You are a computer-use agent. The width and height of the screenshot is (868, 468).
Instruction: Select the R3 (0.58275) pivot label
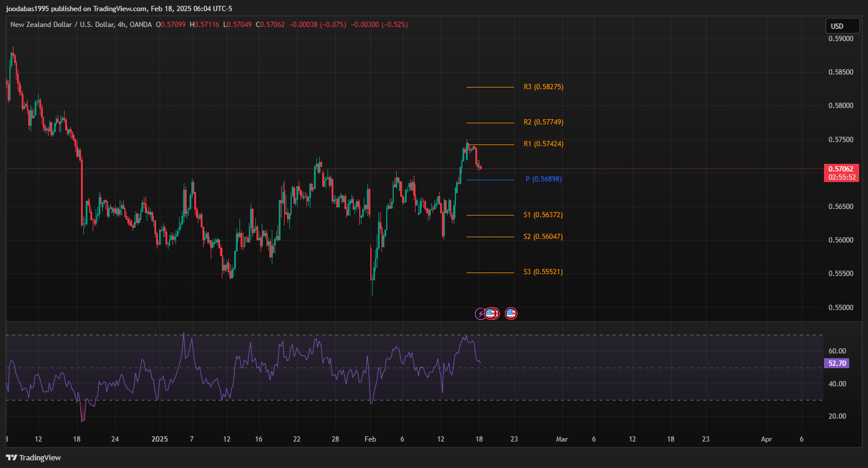coord(543,87)
